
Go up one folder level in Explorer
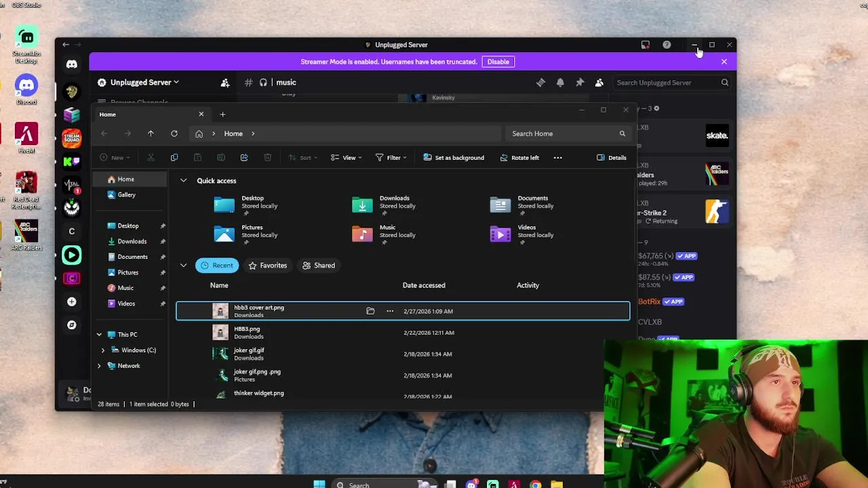tap(151, 134)
